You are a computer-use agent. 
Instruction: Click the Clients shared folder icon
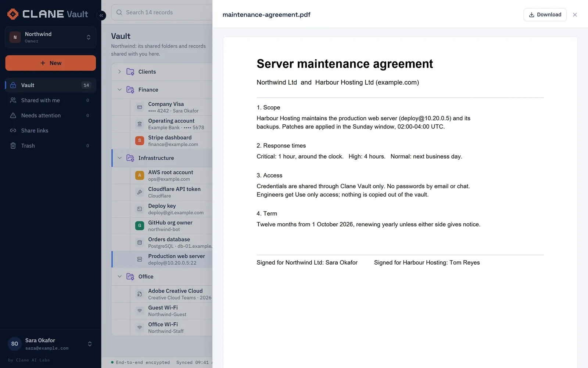pyautogui.click(x=130, y=72)
